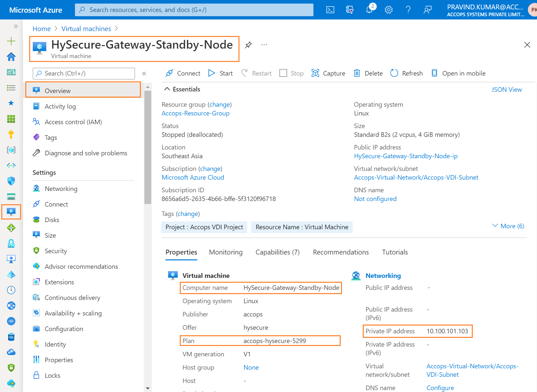
Task: Switch to Monitoring tab
Action: point(226,252)
